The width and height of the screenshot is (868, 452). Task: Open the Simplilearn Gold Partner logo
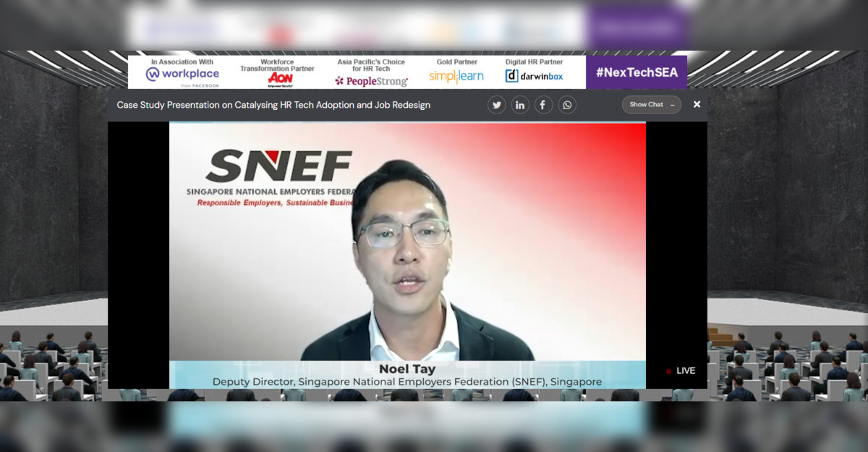[x=456, y=76]
